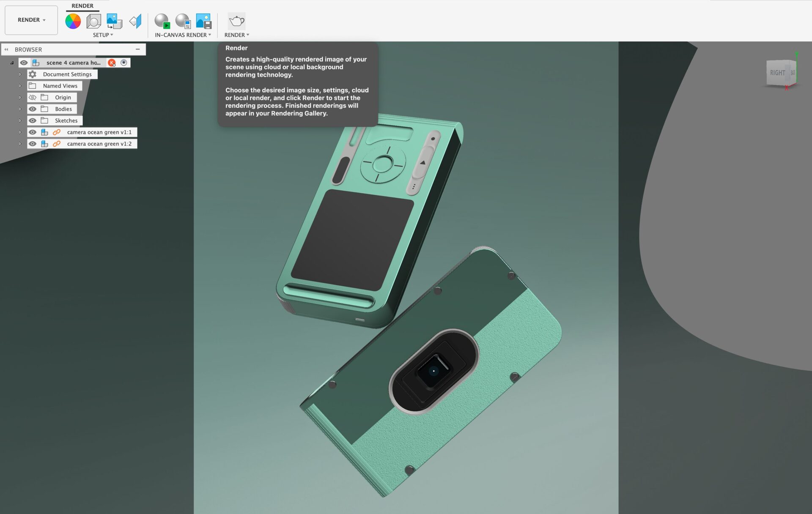Hide the Bodies folder
The height and width of the screenshot is (514, 812).
(x=33, y=109)
